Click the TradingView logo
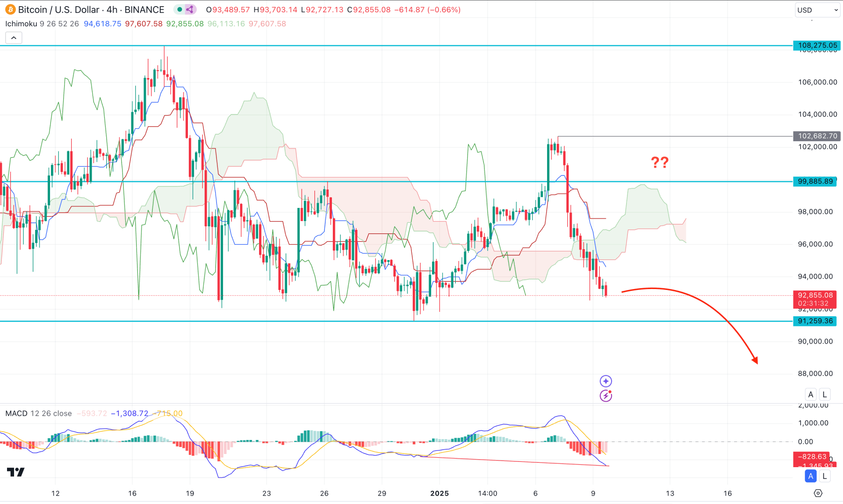The image size is (843, 504). 16,472
